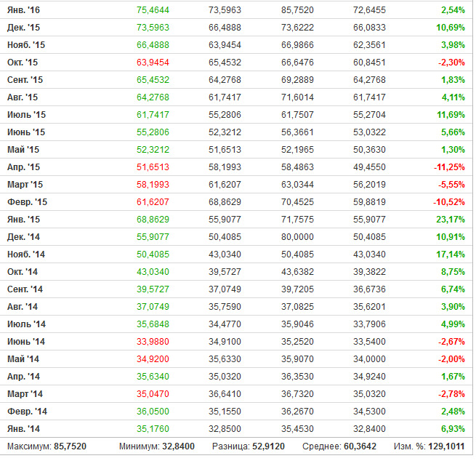The width and height of the screenshot is (476, 461).
Task: Select the Изм. % 129,1011 summary
Action: point(429,446)
